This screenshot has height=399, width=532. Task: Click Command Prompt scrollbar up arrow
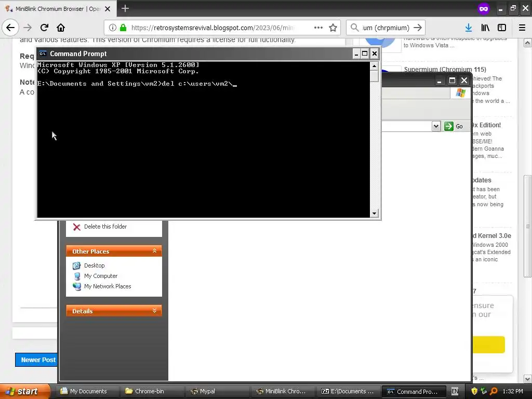click(x=374, y=66)
